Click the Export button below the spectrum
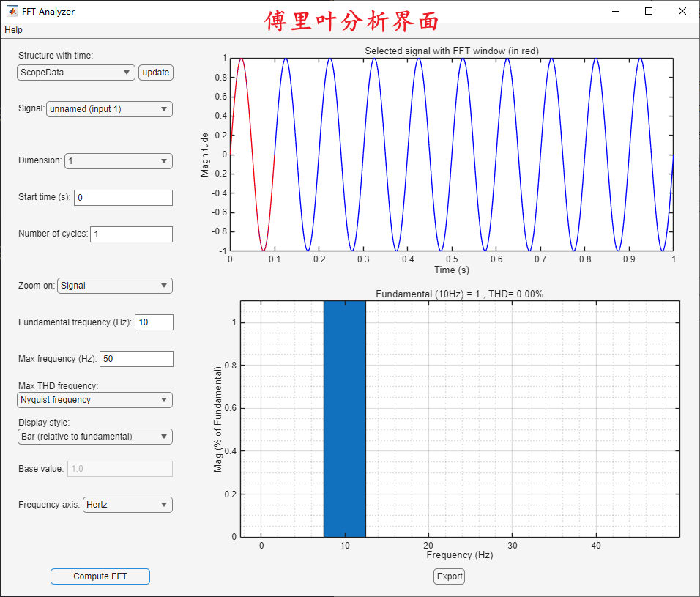Screen dimensions: 700x597 click(448, 576)
